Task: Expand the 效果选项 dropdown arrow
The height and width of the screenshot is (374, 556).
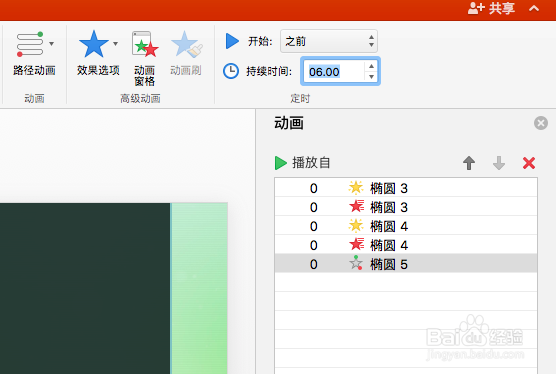Action: coord(116,44)
